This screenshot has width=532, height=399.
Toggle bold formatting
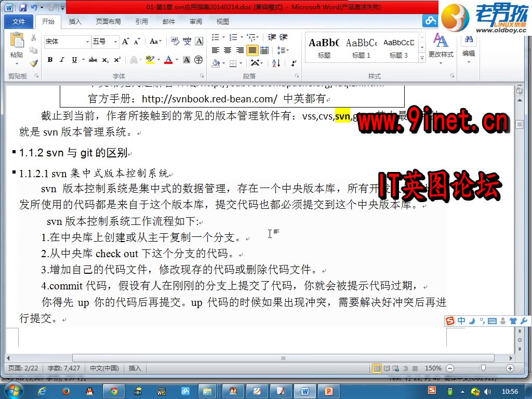(x=50, y=60)
